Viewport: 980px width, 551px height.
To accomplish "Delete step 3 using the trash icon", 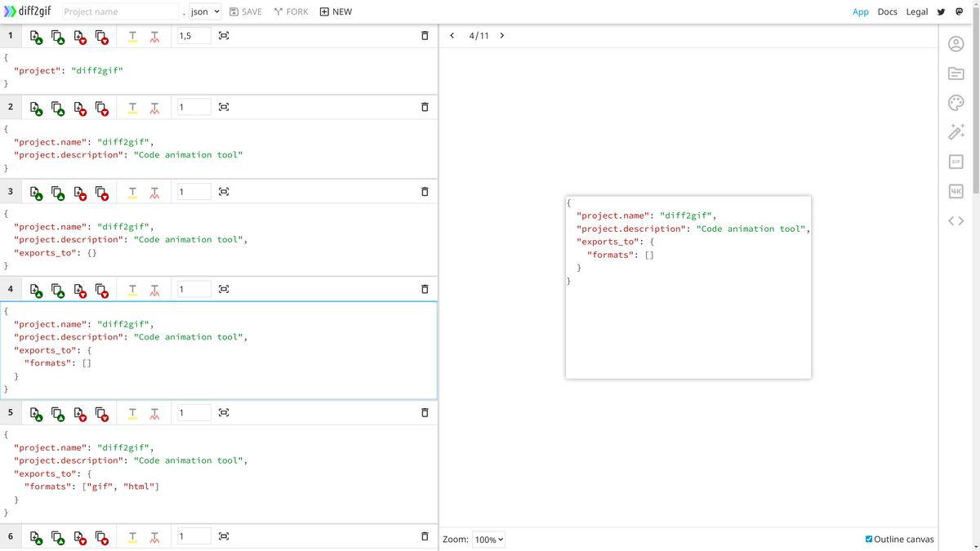I will click(x=425, y=192).
